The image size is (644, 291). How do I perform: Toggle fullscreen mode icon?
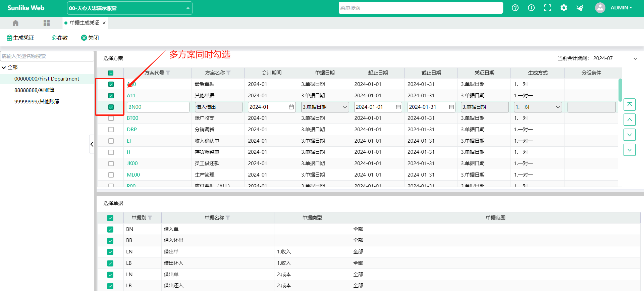tap(547, 8)
